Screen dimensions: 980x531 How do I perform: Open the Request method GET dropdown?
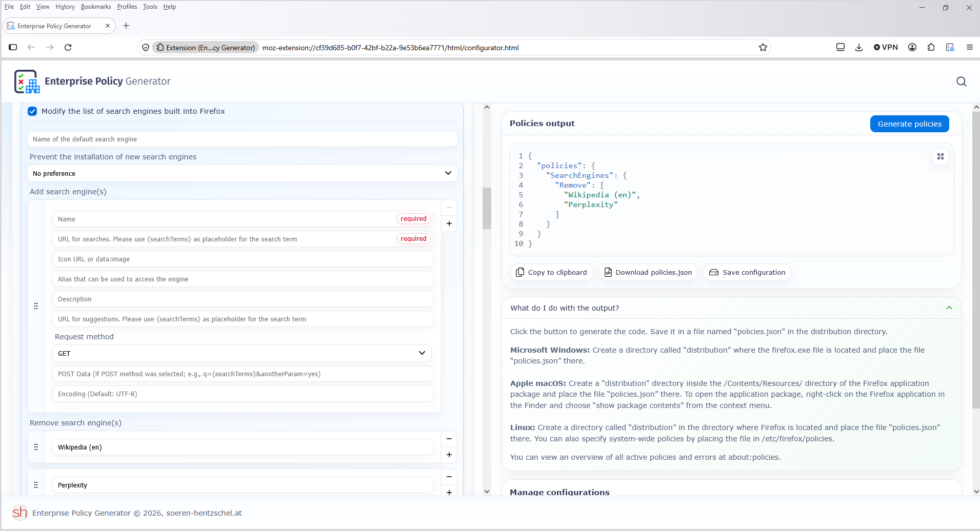[x=242, y=353]
